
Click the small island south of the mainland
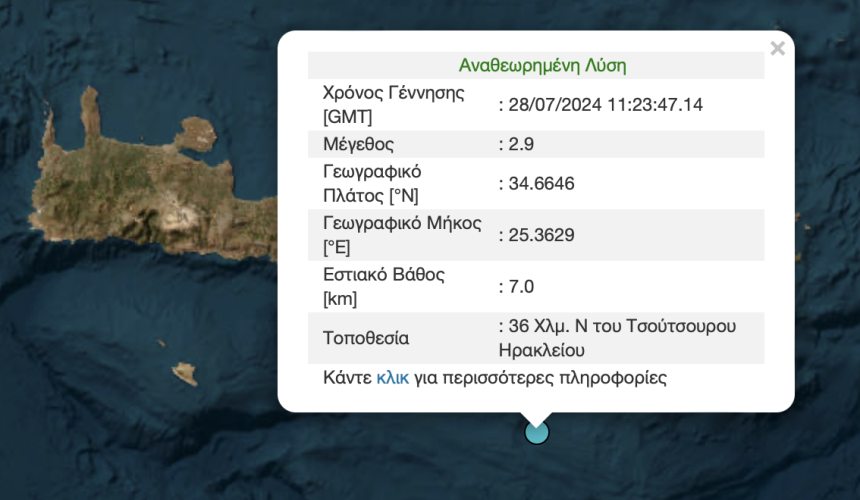185,375
